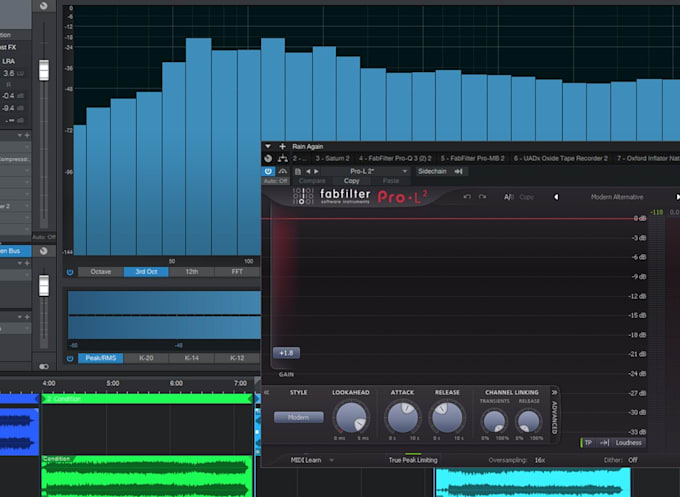Viewport: 680px width, 497px height.
Task: Click the Attack knob
Action: 403,417
